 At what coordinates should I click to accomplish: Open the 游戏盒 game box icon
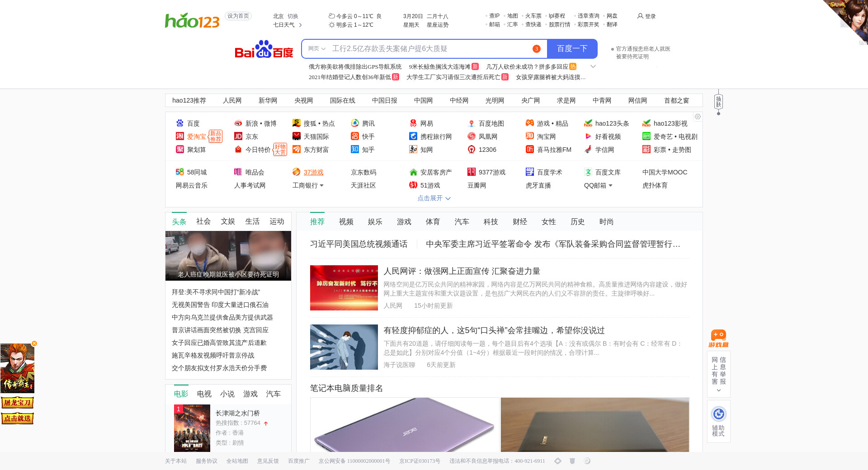pos(718,338)
